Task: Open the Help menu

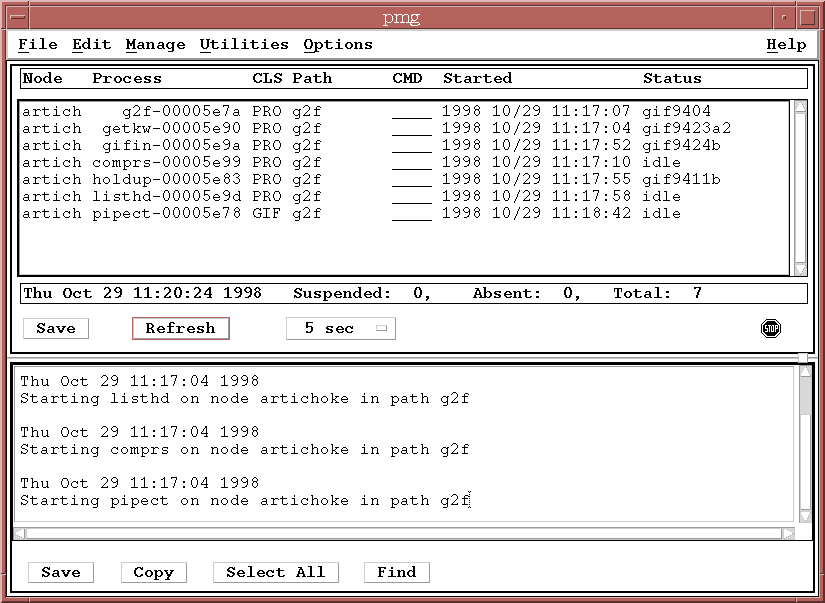Action: pyautogui.click(x=786, y=45)
